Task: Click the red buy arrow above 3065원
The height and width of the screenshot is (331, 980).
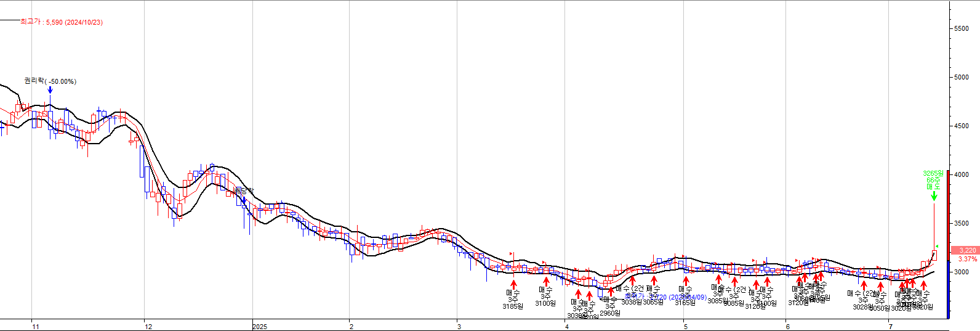Action: point(654,280)
